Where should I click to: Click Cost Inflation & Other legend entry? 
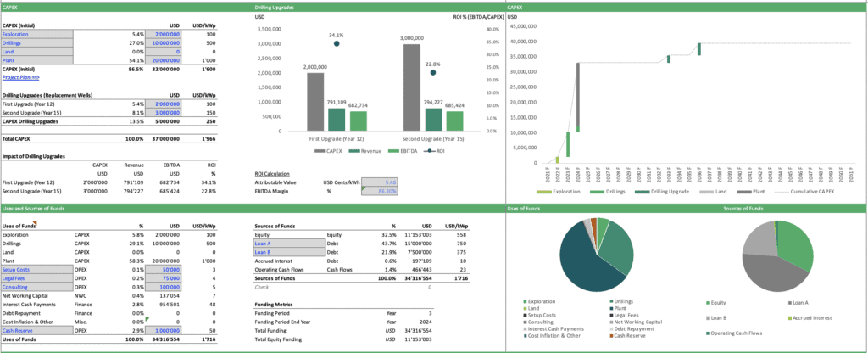point(551,335)
